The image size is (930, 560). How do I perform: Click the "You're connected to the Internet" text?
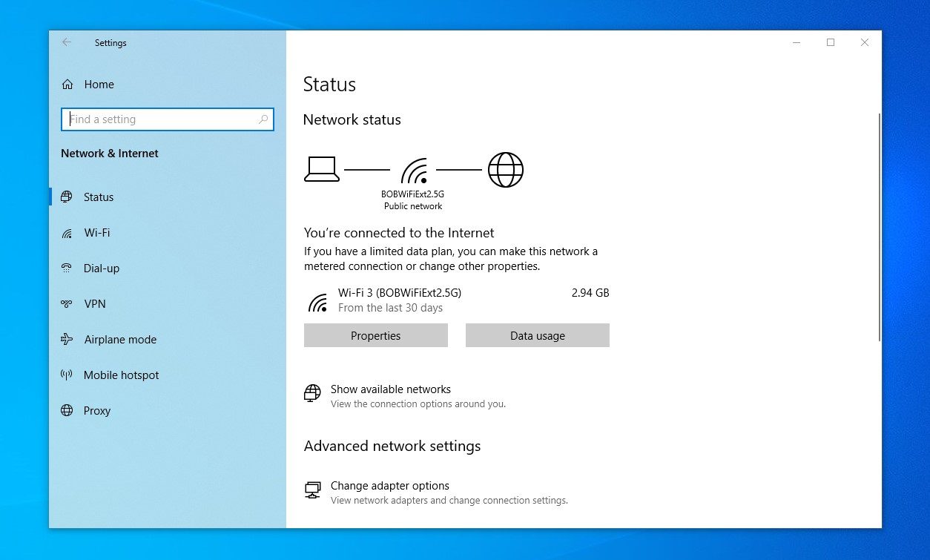(399, 233)
